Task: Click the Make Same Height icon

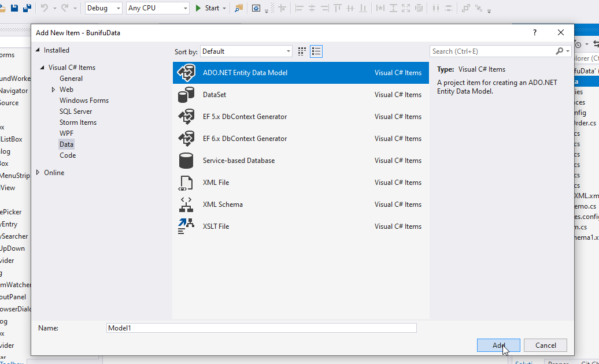Action: point(393,8)
